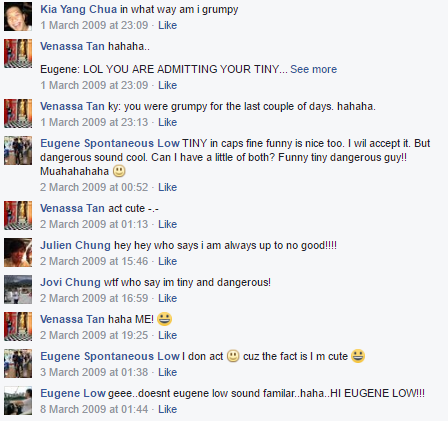Like the comment 'in what way am i grumpy'
Screen dimensions: 448x421
167,25
